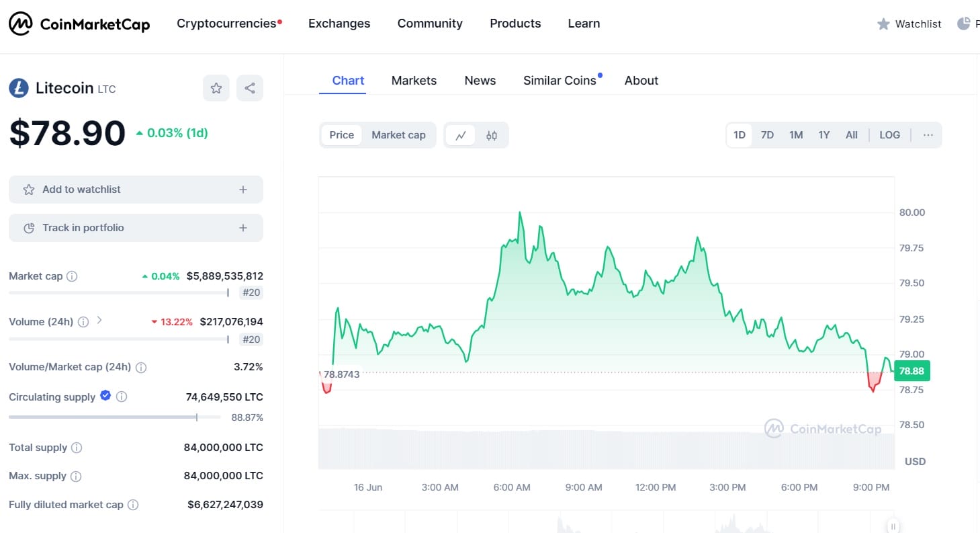980x533 pixels.
Task: Set chart range to 1D
Action: 740,135
